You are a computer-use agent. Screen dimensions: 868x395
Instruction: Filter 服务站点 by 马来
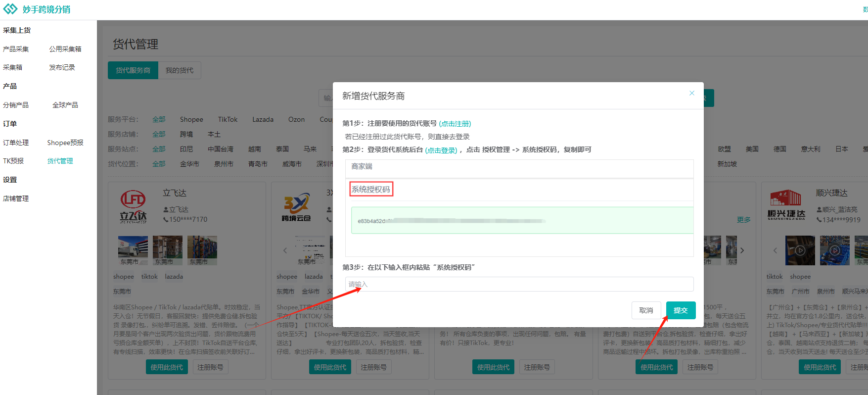coord(310,149)
